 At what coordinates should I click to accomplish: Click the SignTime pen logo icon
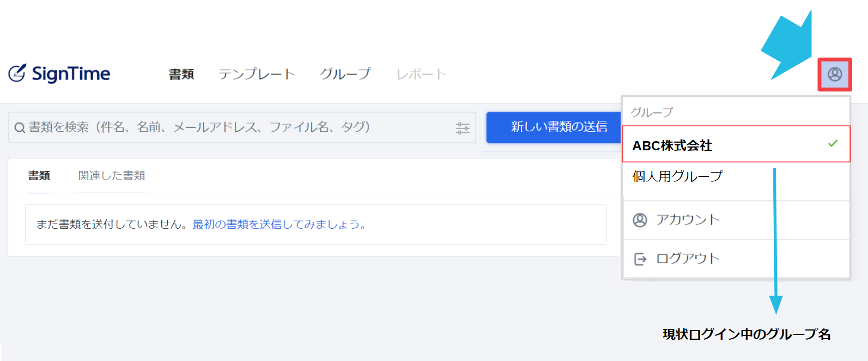point(17,74)
